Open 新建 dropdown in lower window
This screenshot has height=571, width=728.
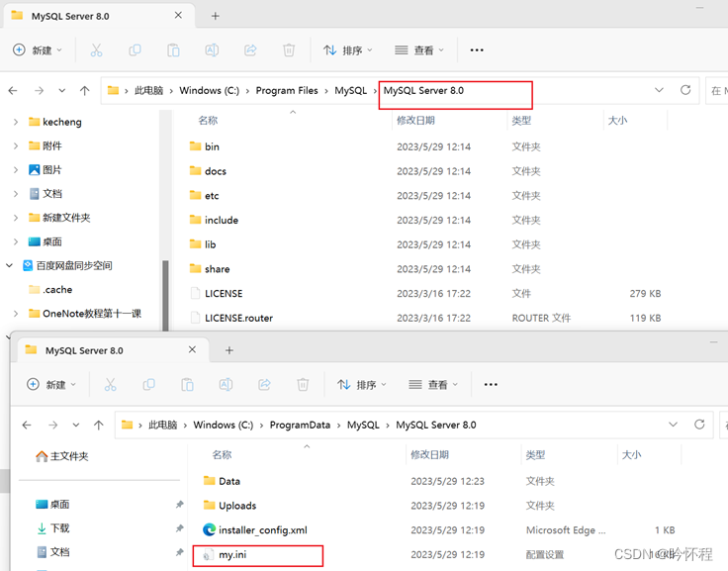pyautogui.click(x=51, y=385)
